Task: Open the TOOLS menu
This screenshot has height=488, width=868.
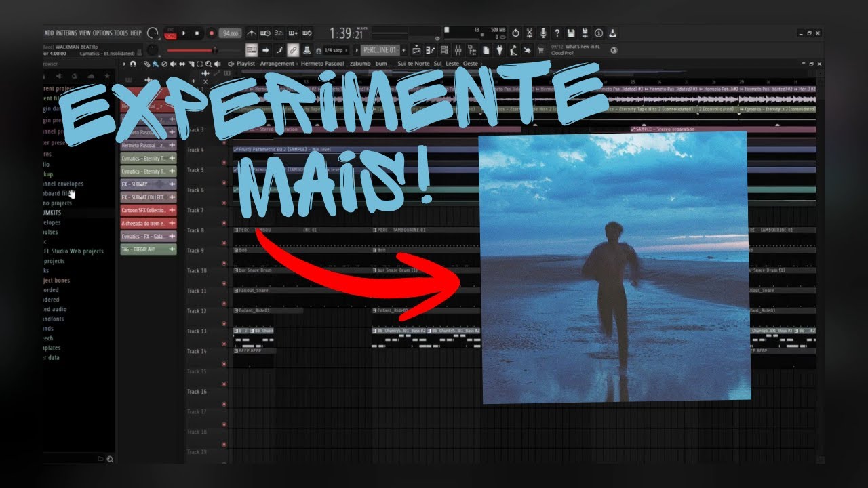Action: coord(121,33)
